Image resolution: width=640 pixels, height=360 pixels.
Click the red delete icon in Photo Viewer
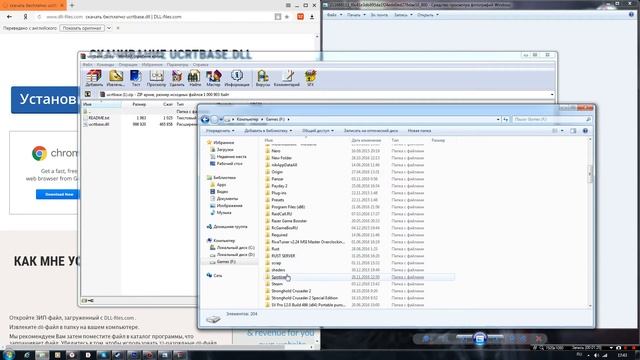click(x=539, y=339)
